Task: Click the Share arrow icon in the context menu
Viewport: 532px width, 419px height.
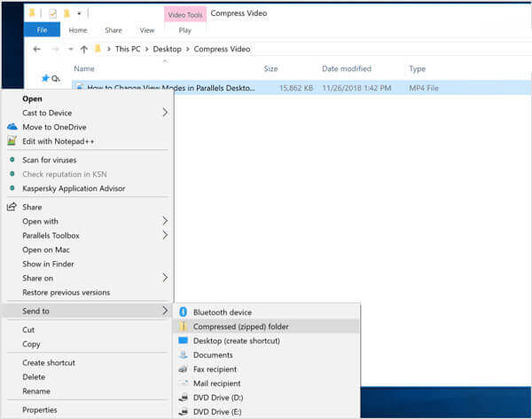Action: point(12,206)
